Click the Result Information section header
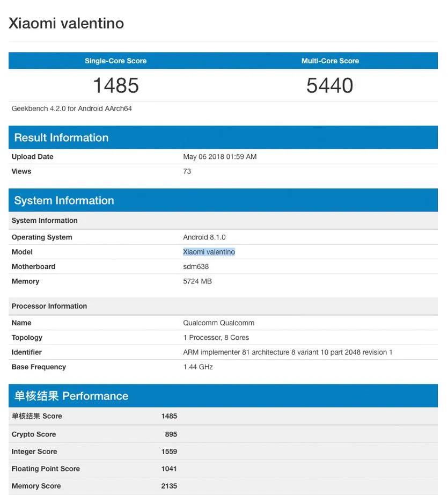448x495 pixels. (61, 137)
